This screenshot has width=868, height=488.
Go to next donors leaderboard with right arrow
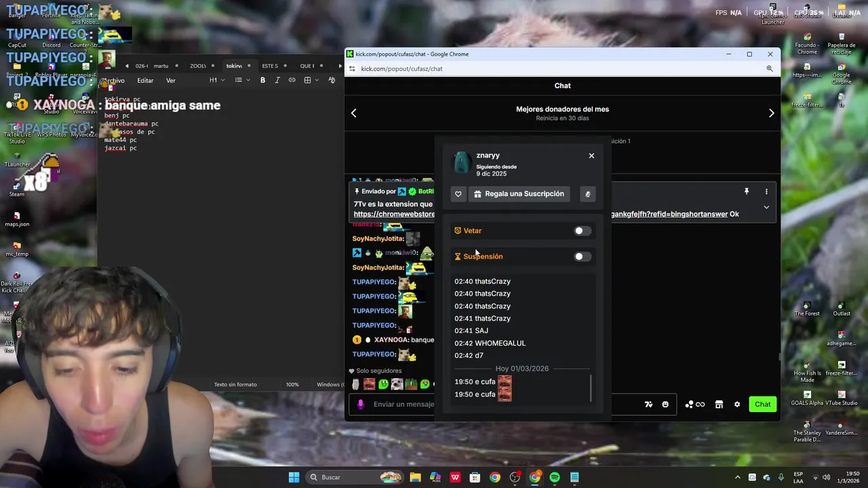(771, 113)
